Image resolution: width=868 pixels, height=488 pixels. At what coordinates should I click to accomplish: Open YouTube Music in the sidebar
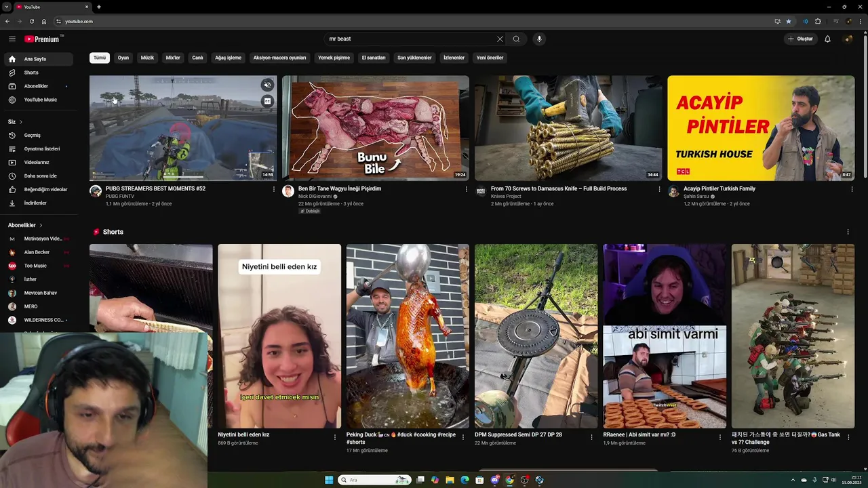coord(39,100)
